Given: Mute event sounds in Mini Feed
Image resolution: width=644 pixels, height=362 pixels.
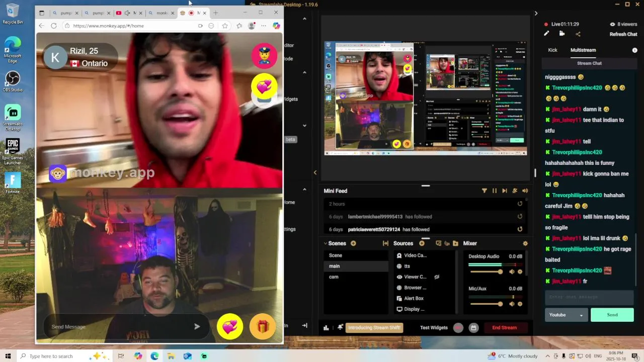Looking at the screenshot, I should pos(515,191).
